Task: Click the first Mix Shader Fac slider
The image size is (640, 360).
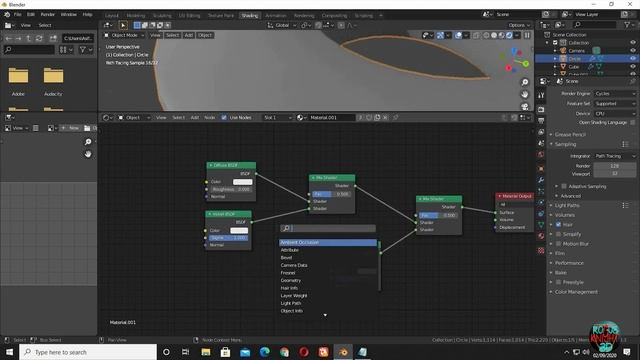Action: pyautogui.click(x=331, y=194)
